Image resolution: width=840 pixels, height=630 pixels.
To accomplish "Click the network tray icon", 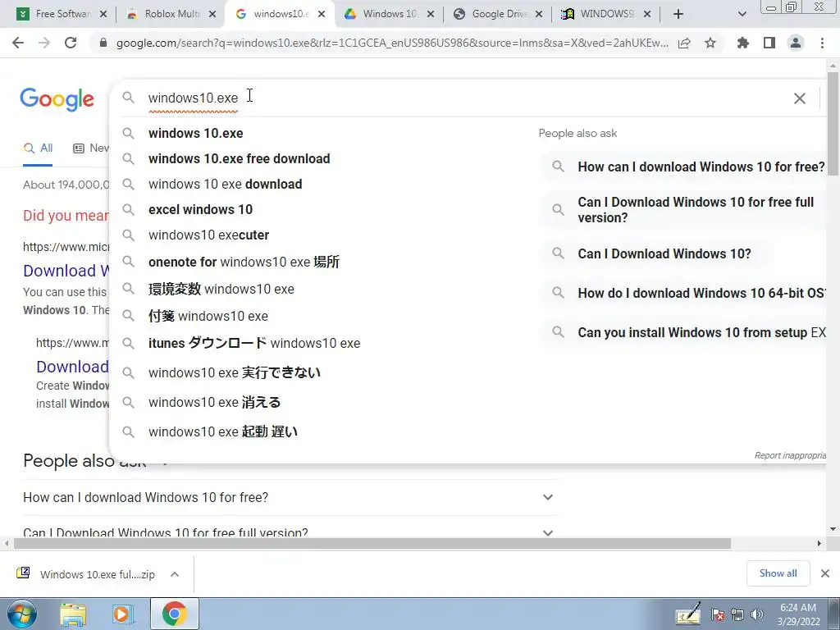I will tap(737, 614).
